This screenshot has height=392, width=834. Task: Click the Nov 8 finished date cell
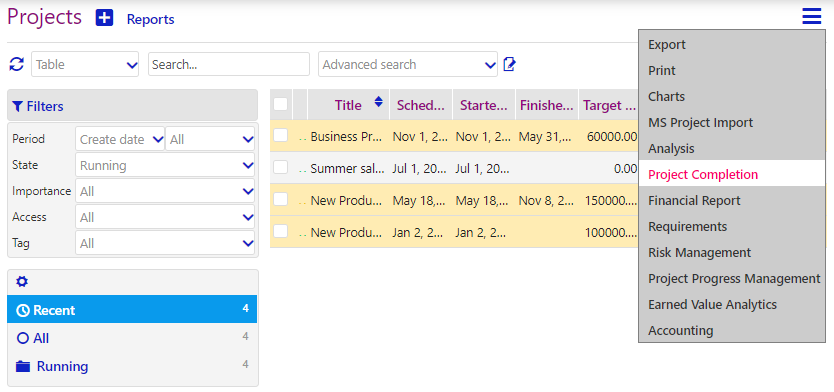click(x=547, y=201)
